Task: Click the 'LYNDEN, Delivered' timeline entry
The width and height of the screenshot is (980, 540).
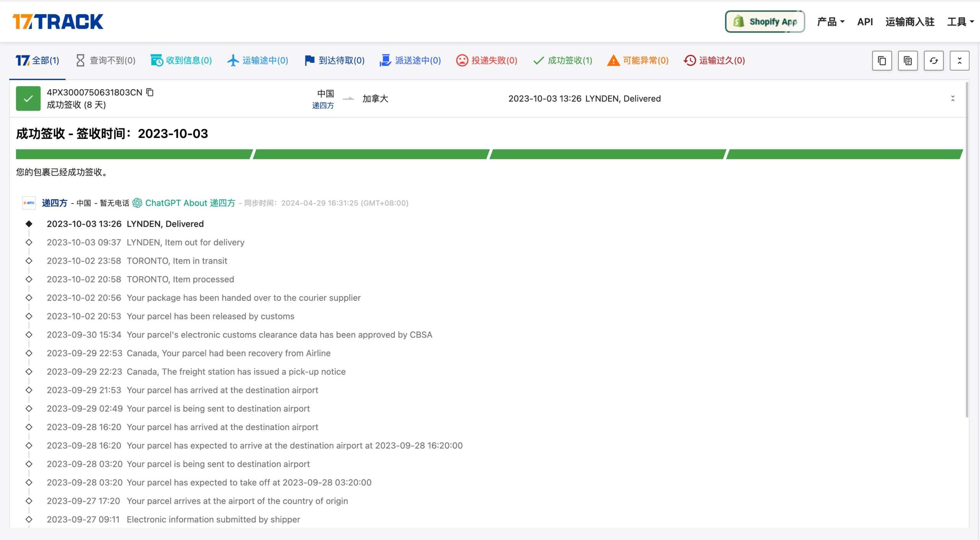Action: (165, 224)
